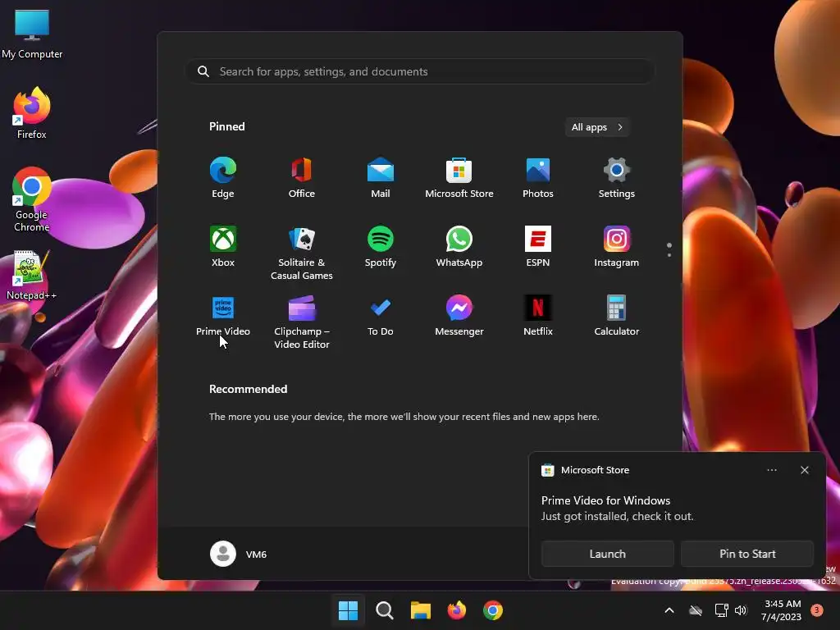Launch Spotify from Start menu
This screenshot has height=630, width=840.
[381, 246]
